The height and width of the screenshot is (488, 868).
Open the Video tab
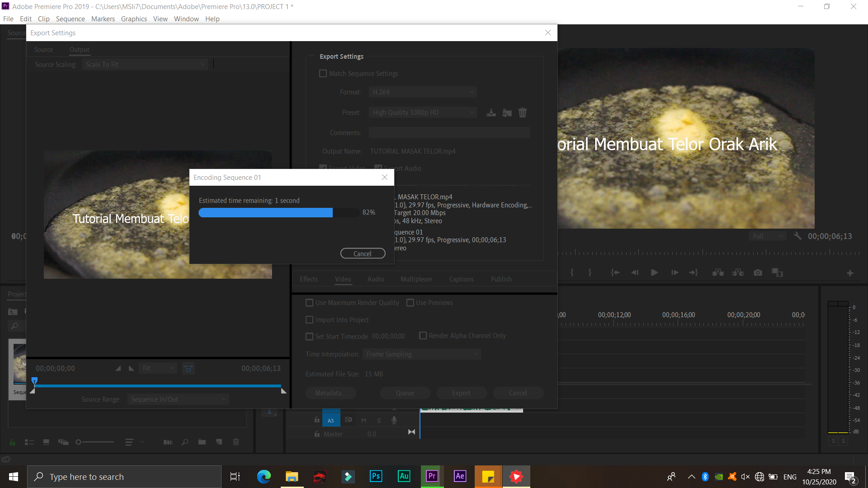tap(343, 279)
